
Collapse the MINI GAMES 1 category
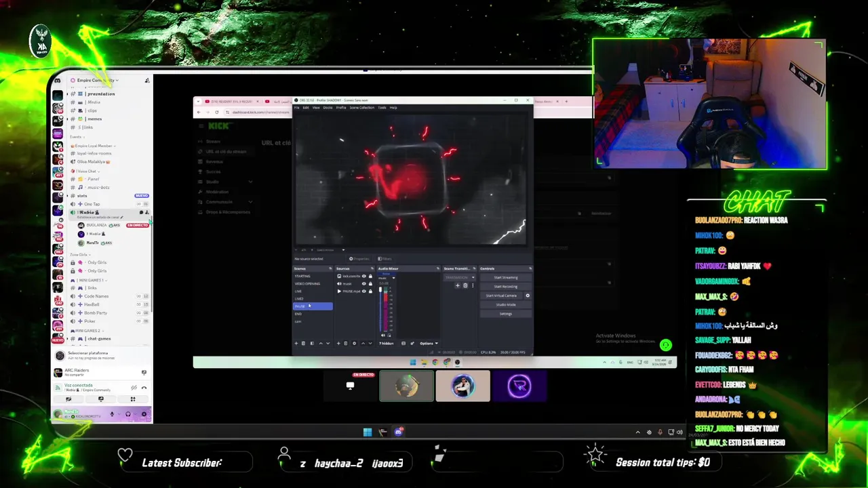coord(88,280)
